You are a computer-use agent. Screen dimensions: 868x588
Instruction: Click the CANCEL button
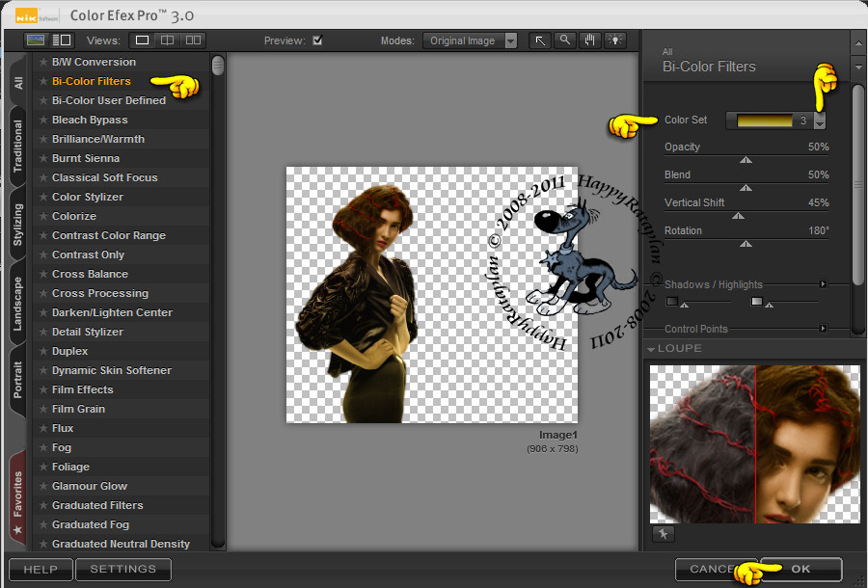[717, 569]
